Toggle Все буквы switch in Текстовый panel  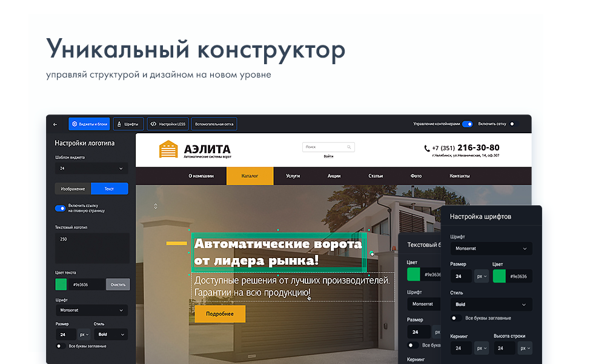pyautogui.click(x=412, y=345)
